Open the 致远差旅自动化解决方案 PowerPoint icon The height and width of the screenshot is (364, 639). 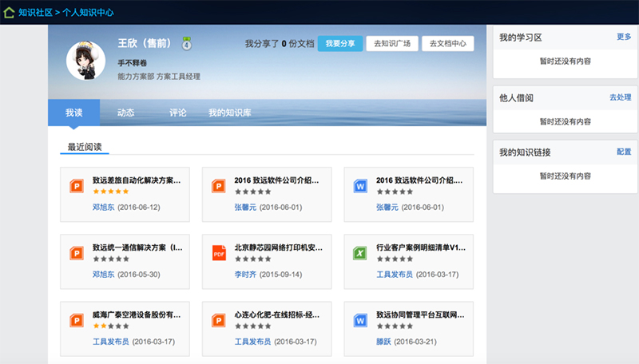(x=77, y=186)
